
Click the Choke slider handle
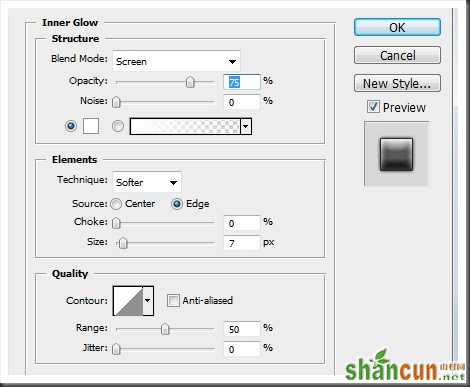116,223
